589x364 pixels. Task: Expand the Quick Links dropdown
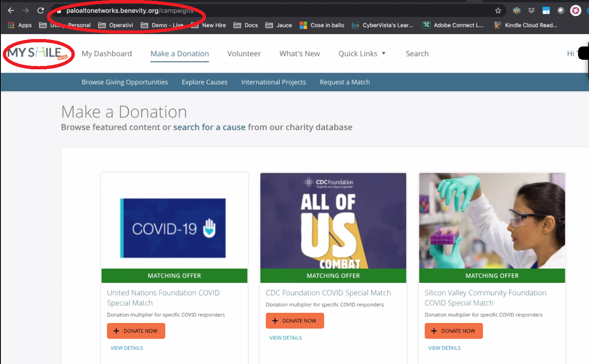tap(362, 54)
